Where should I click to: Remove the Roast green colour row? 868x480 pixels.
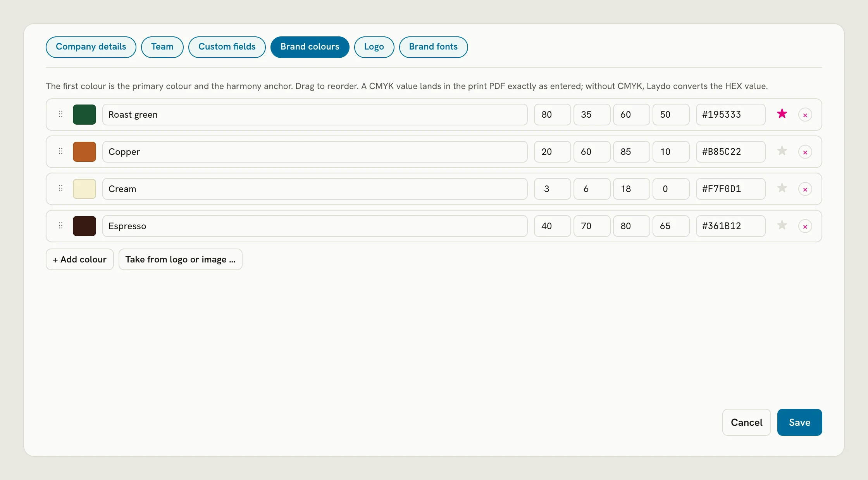[805, 115]
